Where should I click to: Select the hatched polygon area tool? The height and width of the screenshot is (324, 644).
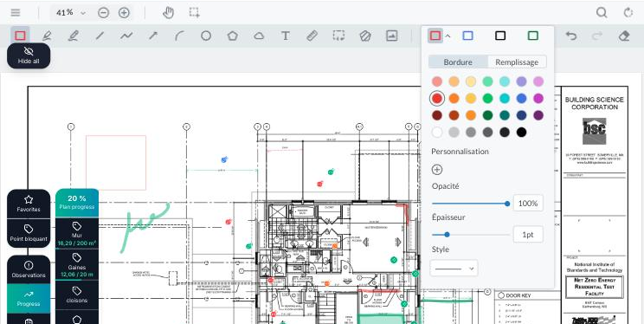pos(365,36)
